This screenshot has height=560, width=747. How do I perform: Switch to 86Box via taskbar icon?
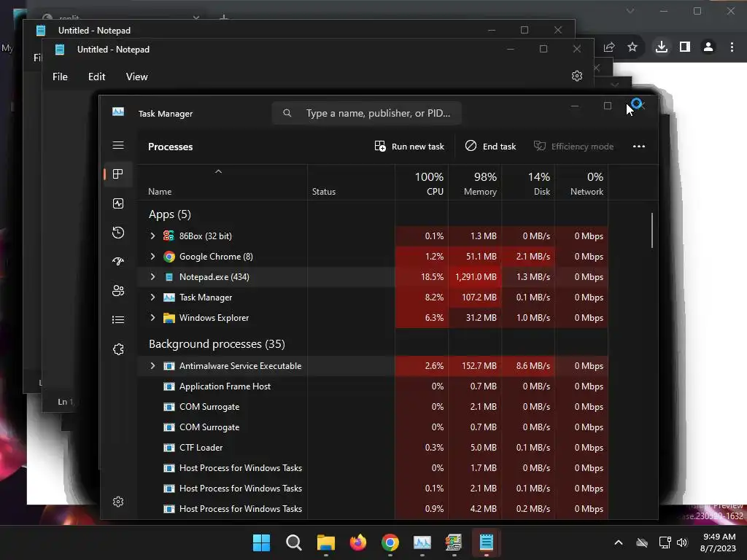[x=454, y=542]
